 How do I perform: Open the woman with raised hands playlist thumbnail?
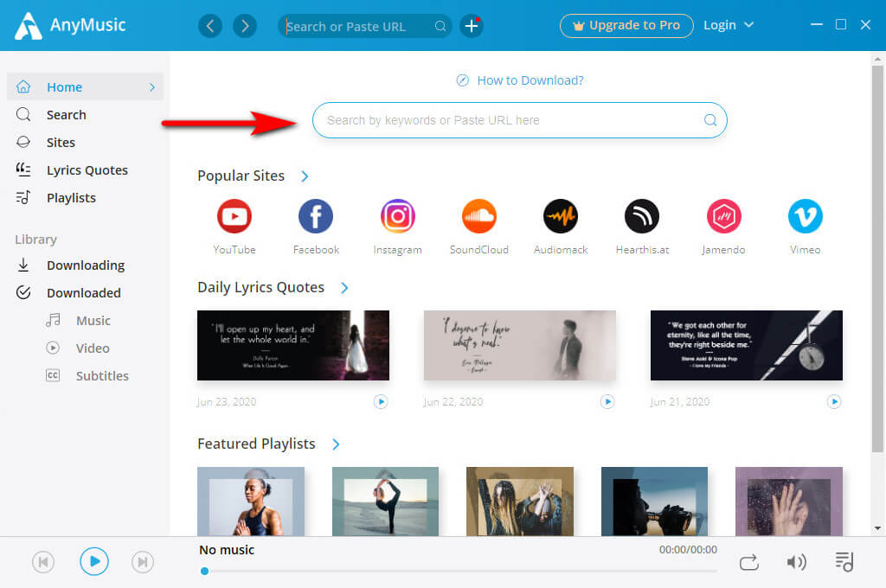[x=520, y=501]
